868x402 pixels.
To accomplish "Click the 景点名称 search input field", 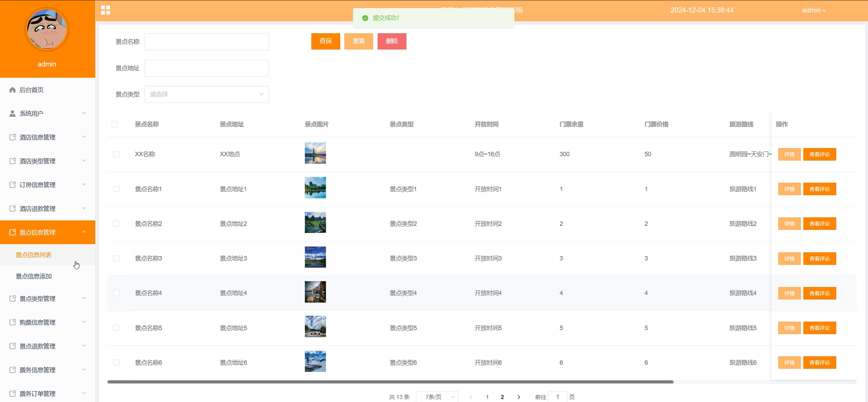I will 206,42.
